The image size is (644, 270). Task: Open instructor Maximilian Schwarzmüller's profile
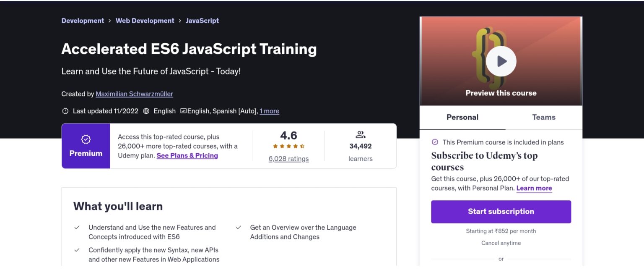pyautogui.click(x=134, y=94)
